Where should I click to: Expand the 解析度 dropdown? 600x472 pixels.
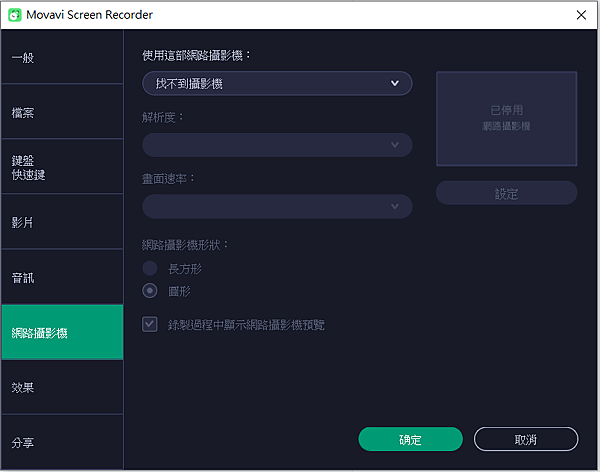pos(277,145)
